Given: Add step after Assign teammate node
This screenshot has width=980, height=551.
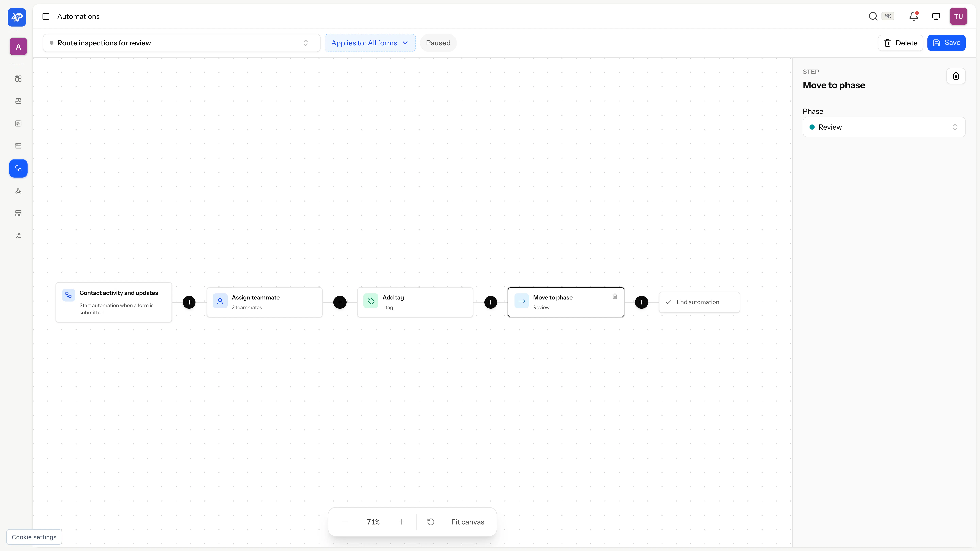Looking at the screenshot, I should 340,302.
